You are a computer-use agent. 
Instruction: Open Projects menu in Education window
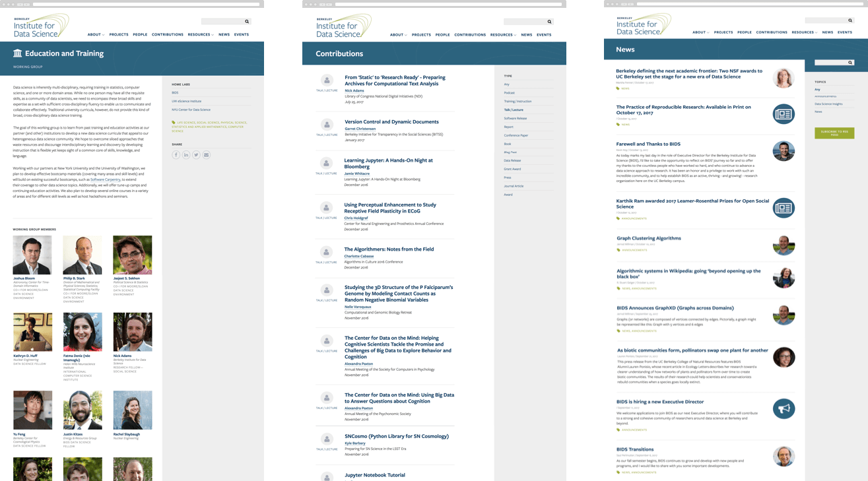(x=119, y=34)
